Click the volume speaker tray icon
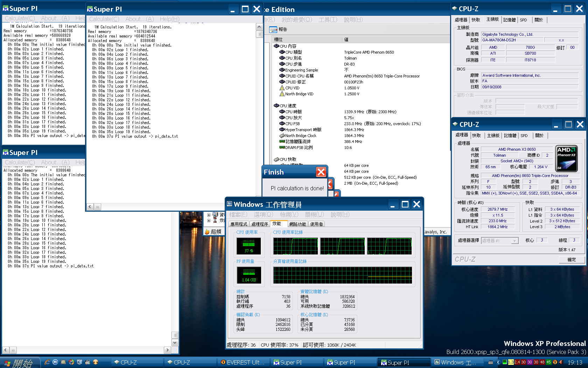This screenshot has width=588, height=368. [561, 362]
